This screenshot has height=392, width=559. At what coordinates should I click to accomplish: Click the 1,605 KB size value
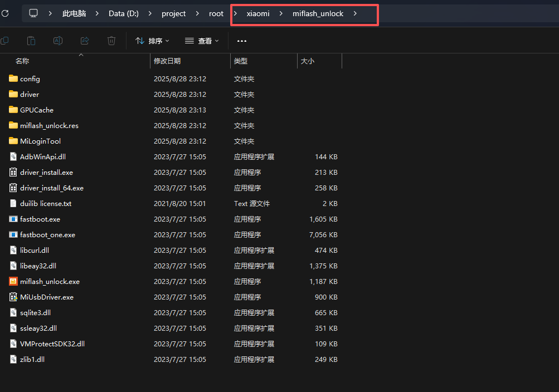click(323, 219)
